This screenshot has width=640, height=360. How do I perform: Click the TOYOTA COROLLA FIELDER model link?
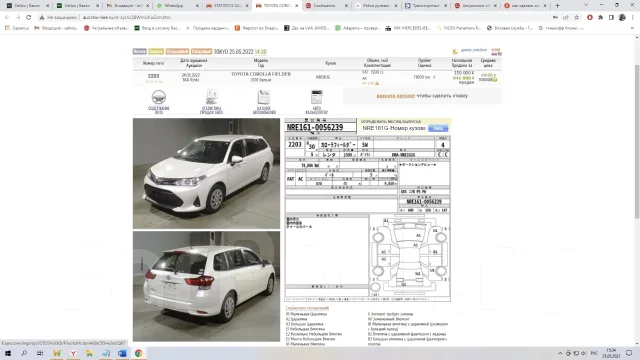261,74
